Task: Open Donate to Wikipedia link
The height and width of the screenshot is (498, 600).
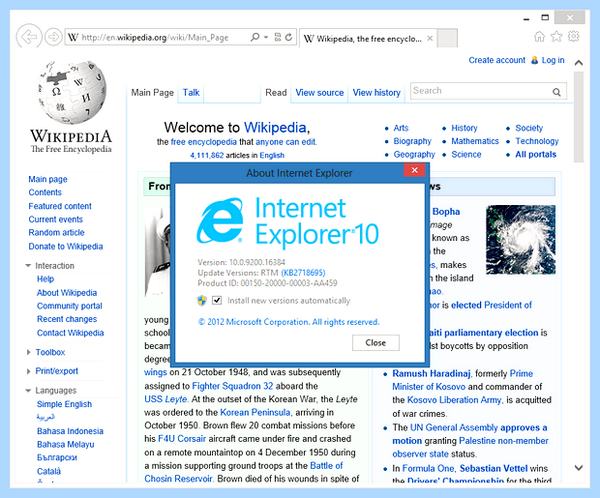Action: coord(66,246)
